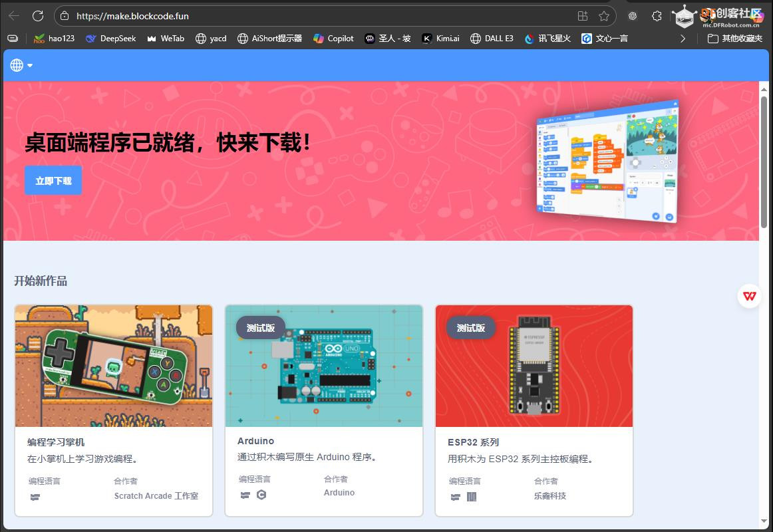Open the yacd bookmark
The image size is (773, 532).
[211, 39]
